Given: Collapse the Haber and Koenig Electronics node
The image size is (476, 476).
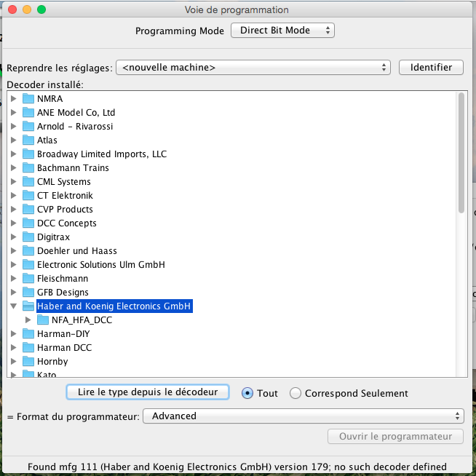Looking at the screenshot, I should click(x=13, y=306).
